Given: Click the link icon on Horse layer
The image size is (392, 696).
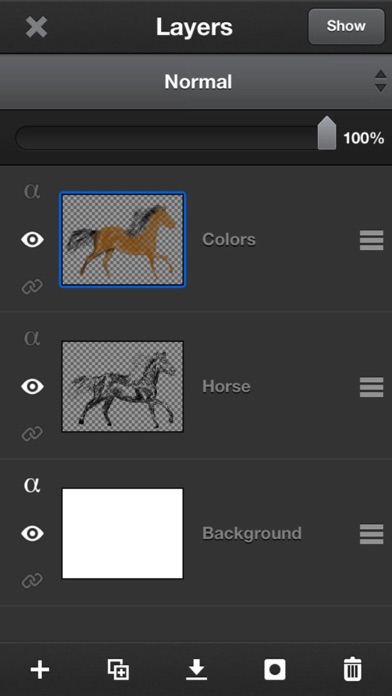Looking at the screenshot, I should (32, 433).
